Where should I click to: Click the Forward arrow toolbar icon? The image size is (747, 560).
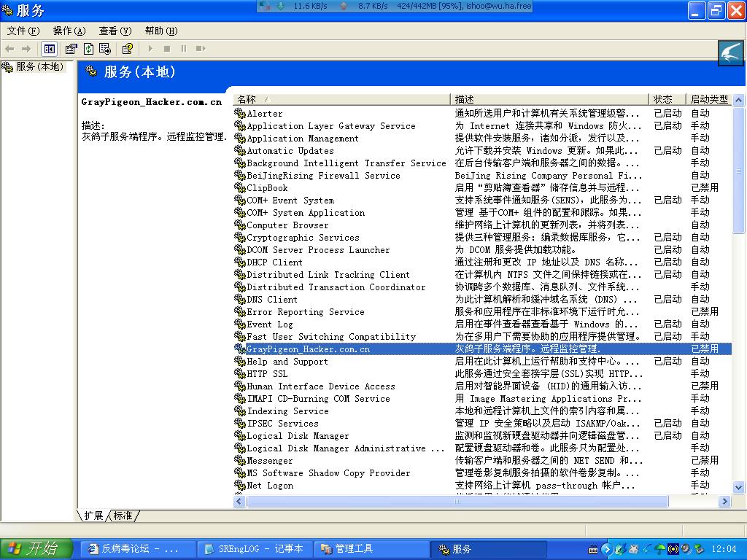[26, 49]
